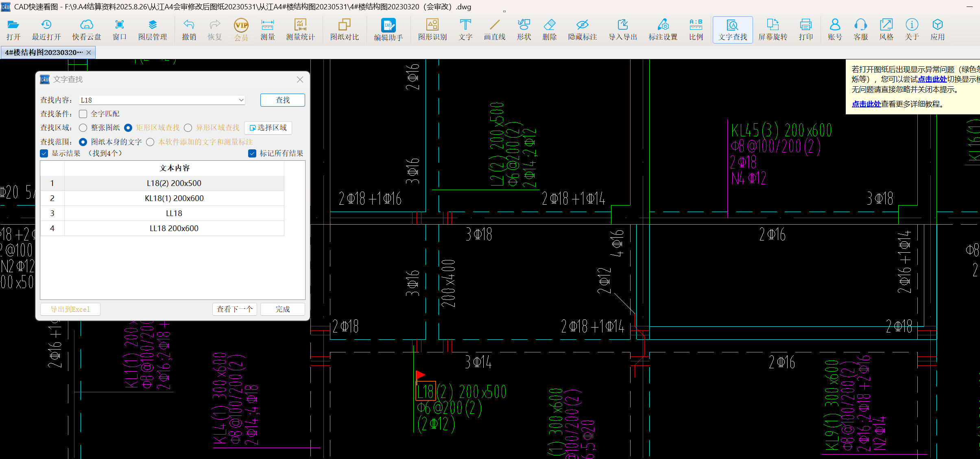Uncheck the 标记所有结果 checkbox
Screen dimensions: 980x459
[252, 153]
